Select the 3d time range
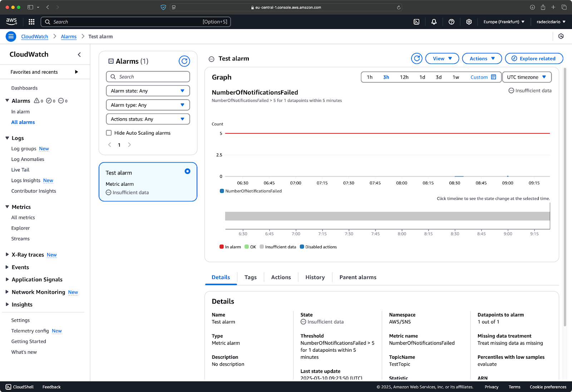Screen dimensions: 572x392 click(439, 77)
